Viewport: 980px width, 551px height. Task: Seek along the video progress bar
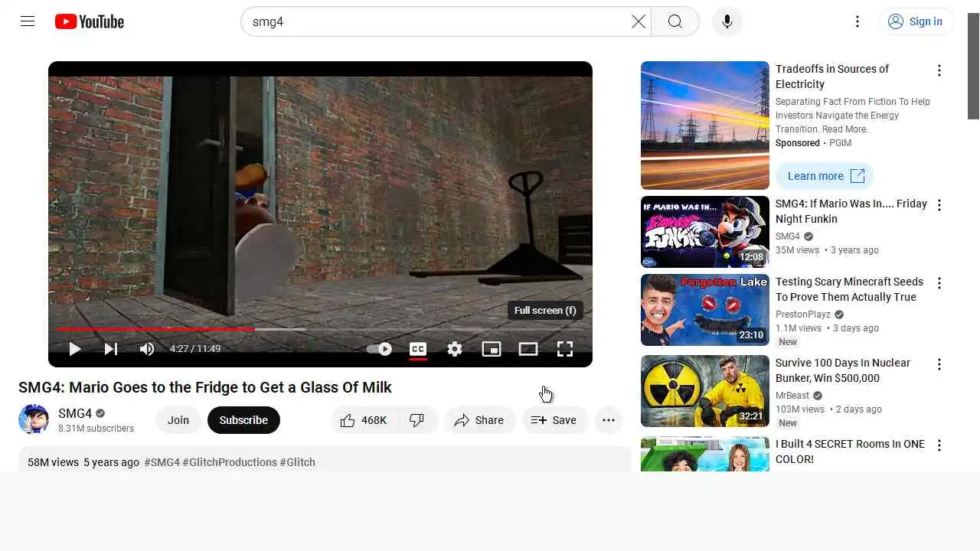pos(320,329)
